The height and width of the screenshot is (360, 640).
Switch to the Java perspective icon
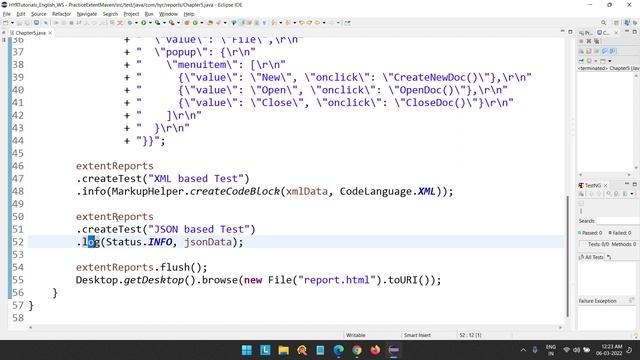pyautogui.click(x=627, y=22)
